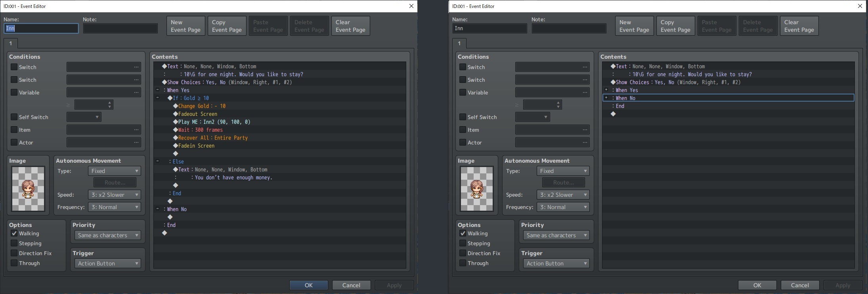Viewport: 868px width, 294px height.
Task: Expand the When No branch in right window
Action: (x=606, y=98)
